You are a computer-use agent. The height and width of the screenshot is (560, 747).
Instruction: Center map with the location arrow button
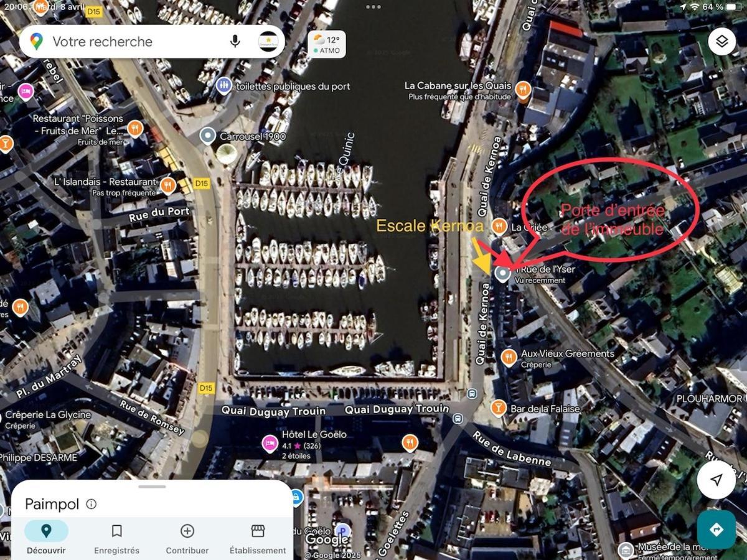(716, 480)
